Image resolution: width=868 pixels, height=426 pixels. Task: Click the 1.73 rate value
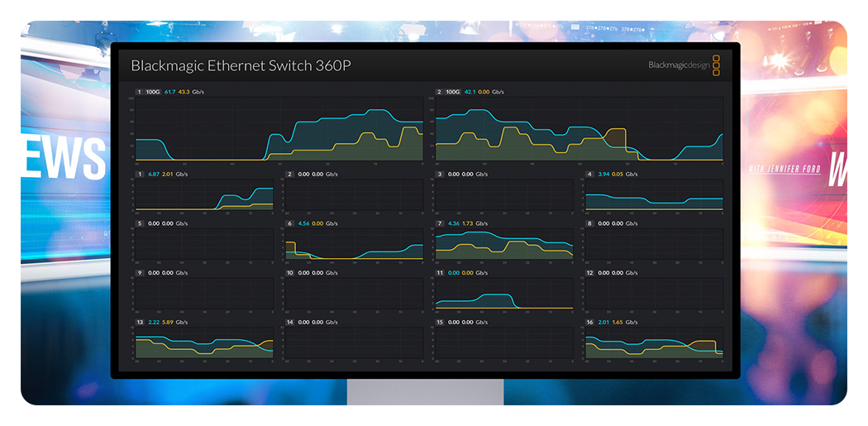click(x=468, y=223)
